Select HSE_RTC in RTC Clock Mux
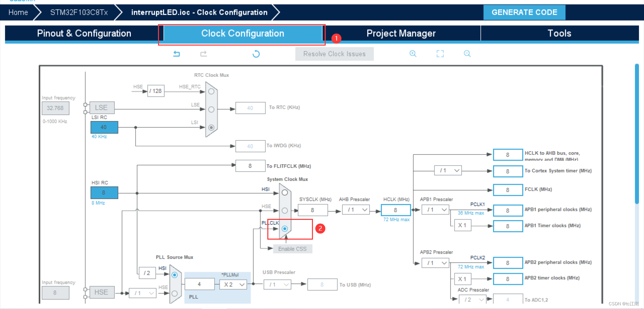 point(211,91)
